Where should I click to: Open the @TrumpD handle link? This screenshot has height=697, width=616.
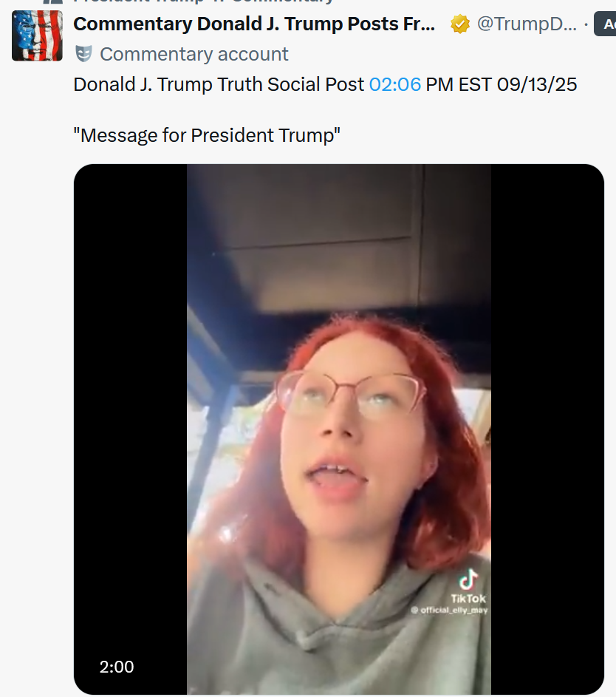tap(527, 24)
